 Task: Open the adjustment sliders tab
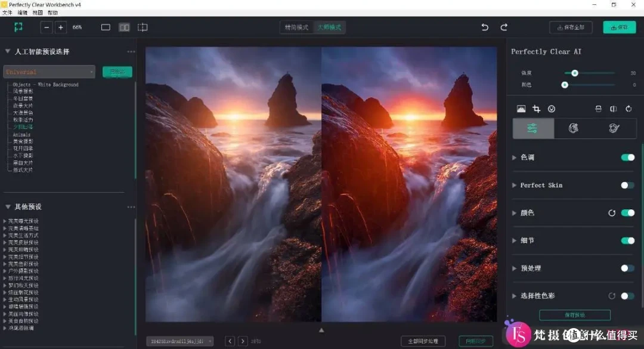click(532, 128)
